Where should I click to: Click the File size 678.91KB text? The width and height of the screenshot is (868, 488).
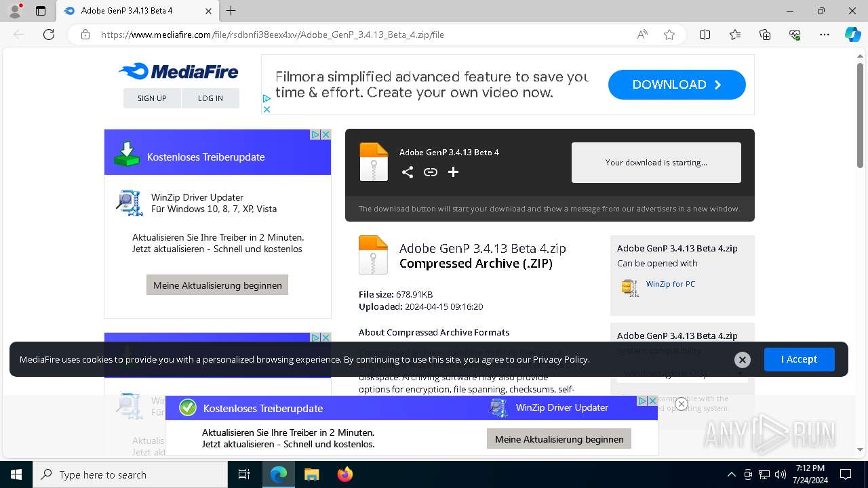click(x=395, y=294)
